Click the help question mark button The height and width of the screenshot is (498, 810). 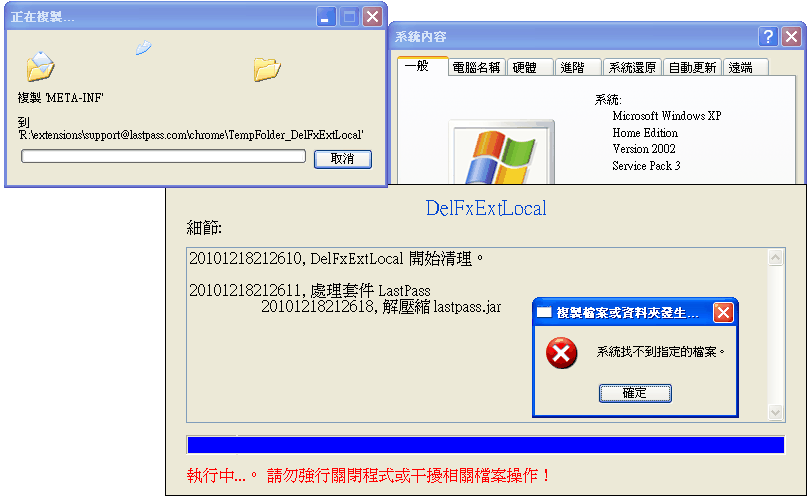[x=768, y=37]
